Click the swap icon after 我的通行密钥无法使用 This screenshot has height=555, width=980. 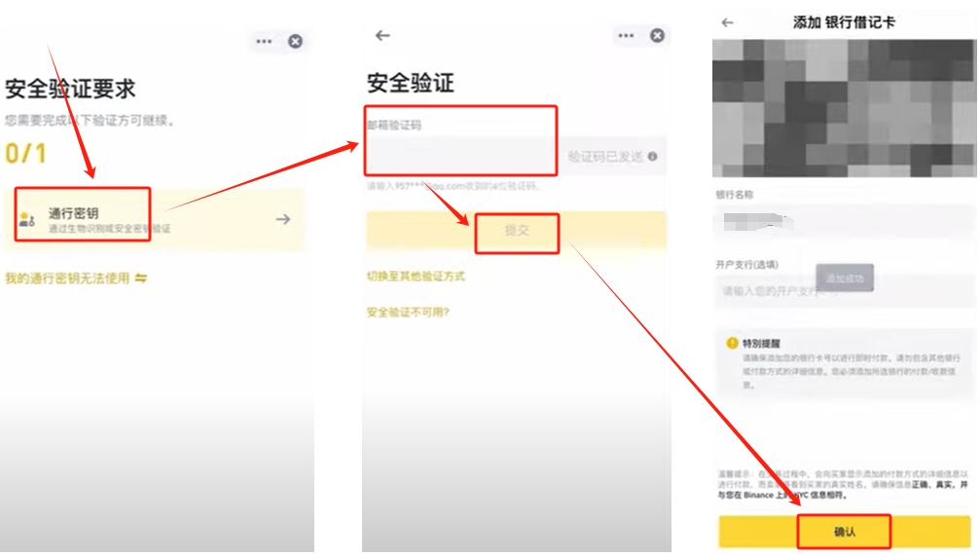[141, 278]
